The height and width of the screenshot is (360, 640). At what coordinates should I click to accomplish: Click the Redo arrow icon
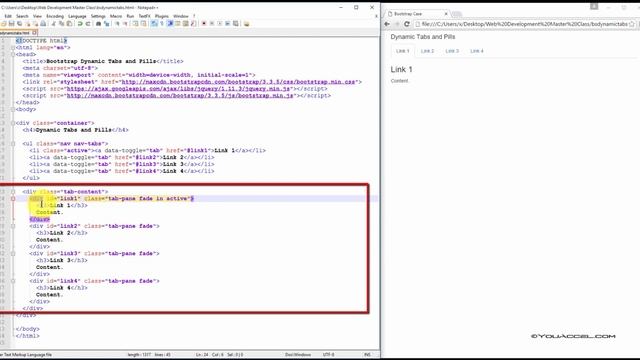(88, 24)
